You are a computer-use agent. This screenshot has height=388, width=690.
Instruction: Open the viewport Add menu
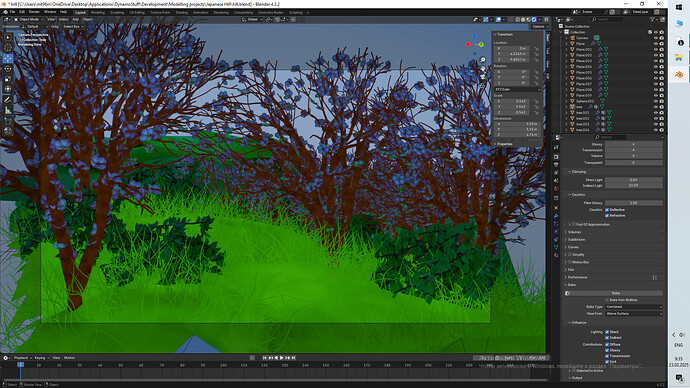(75, 19)
